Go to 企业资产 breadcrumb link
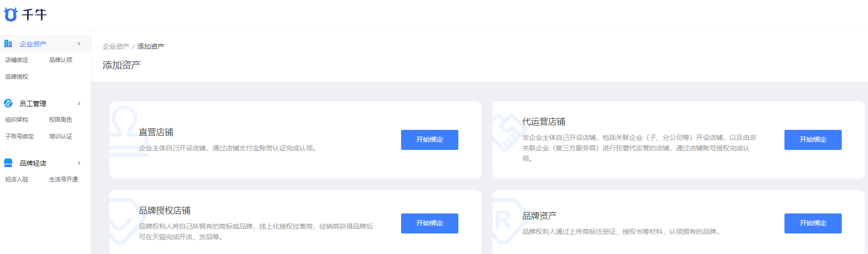 click(116, 46)
